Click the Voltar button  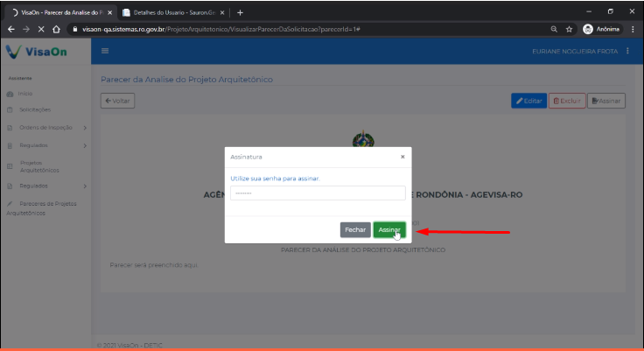pos(117,101)
